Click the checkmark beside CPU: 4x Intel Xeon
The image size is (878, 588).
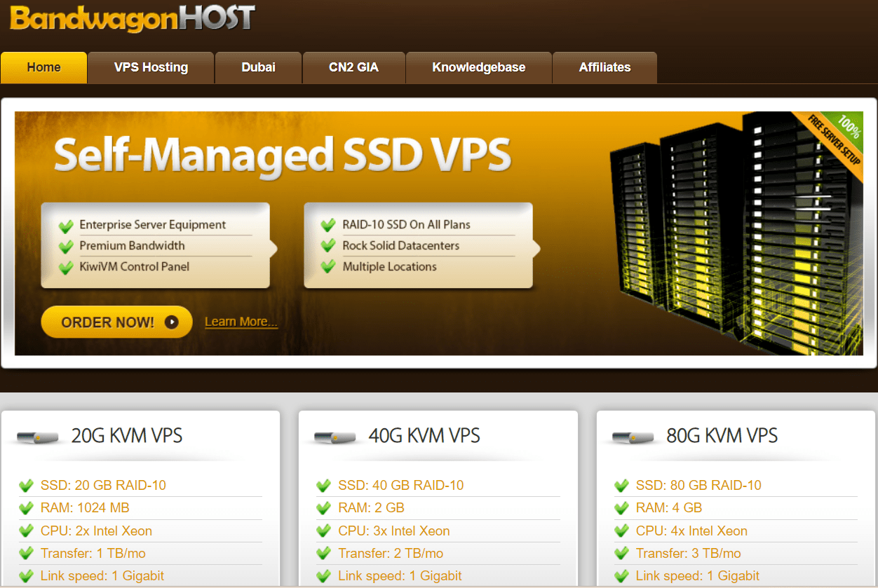coord(622,531)
